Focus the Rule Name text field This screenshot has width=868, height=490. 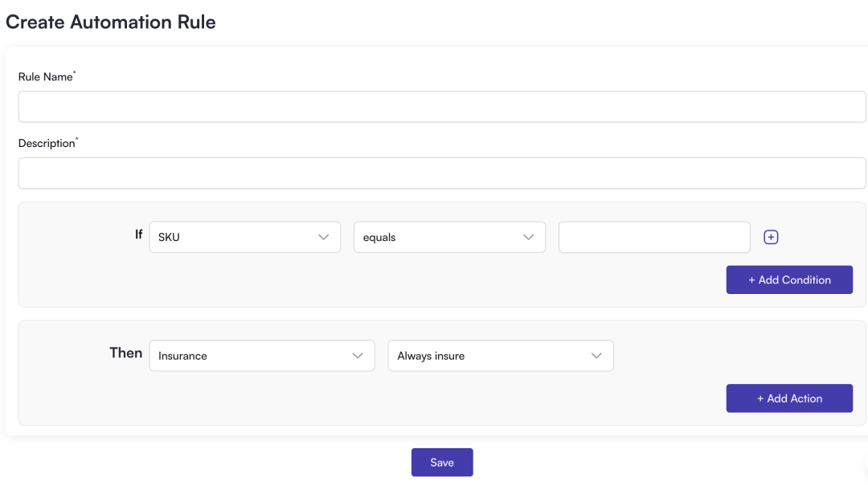coord(442,106)
